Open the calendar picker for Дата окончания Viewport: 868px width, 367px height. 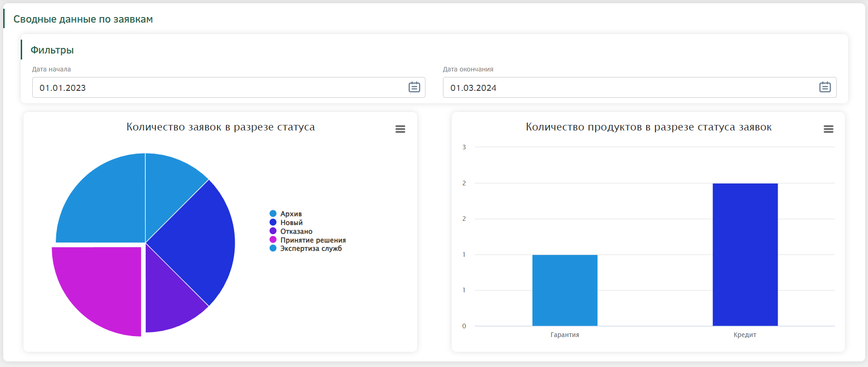pyautogui.click(x=825, y=87)
